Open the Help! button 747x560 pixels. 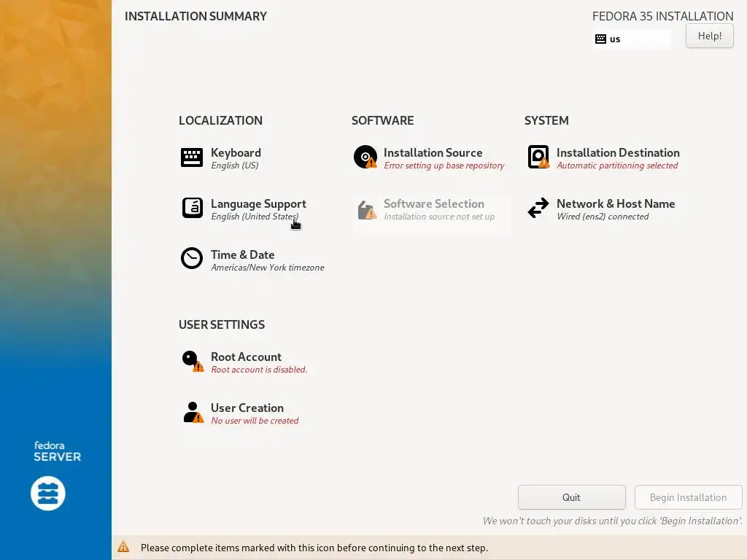(x=710, y=36)
